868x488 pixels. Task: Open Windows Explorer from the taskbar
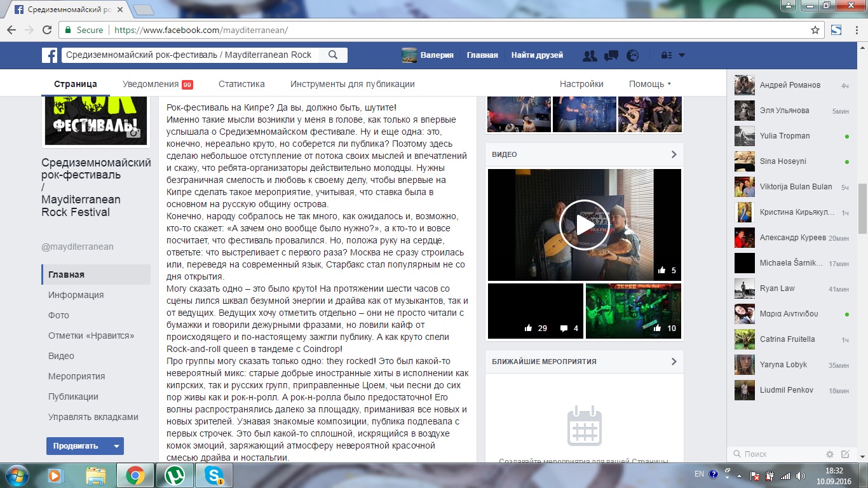point(95,475)
